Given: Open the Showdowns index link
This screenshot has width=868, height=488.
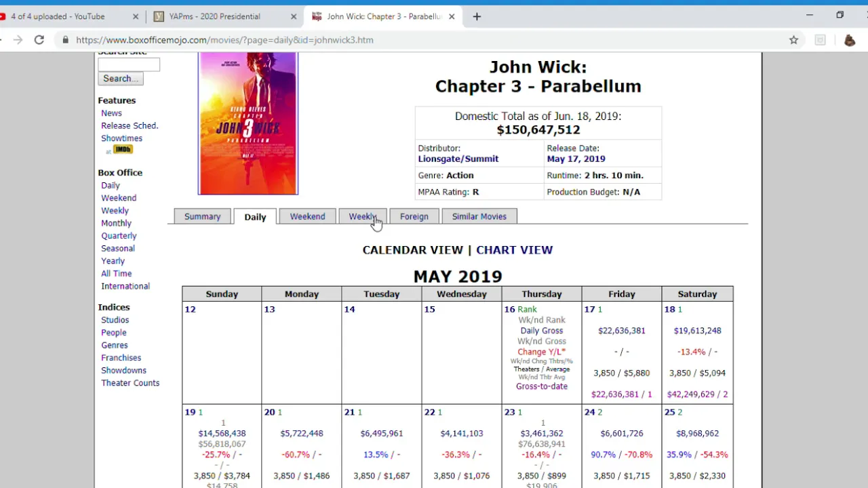Looking at the screenshot, I should pyautogui.click(x=123, y=370).
